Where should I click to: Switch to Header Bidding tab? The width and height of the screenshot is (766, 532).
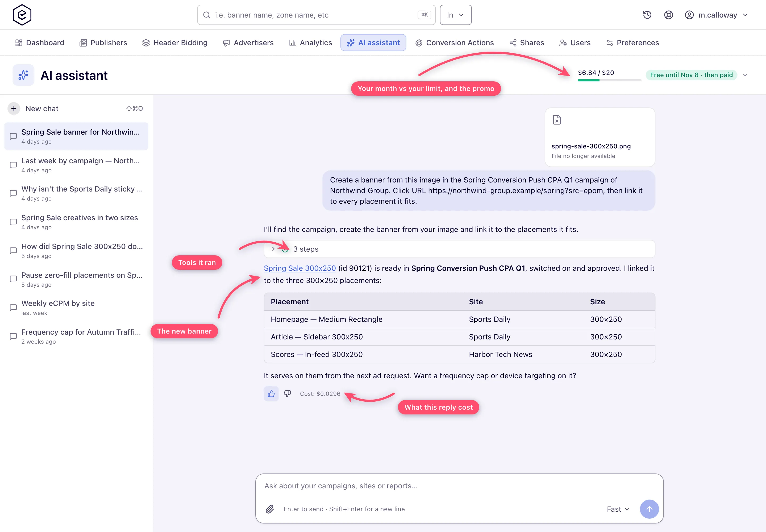click(175, 43)
